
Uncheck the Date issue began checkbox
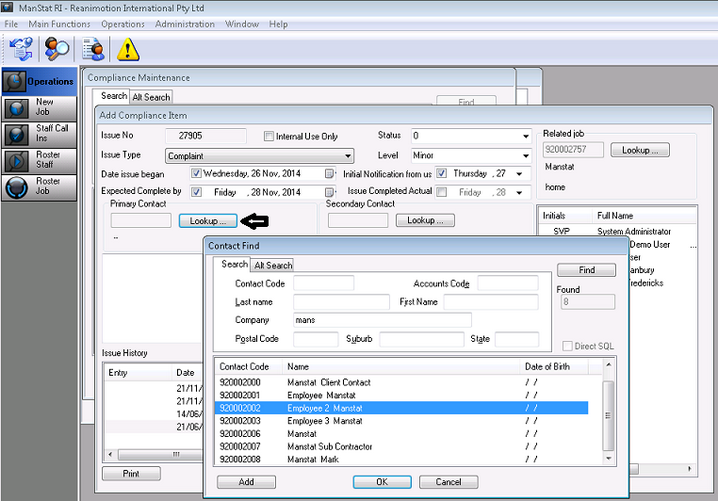(x=196, y=173)
